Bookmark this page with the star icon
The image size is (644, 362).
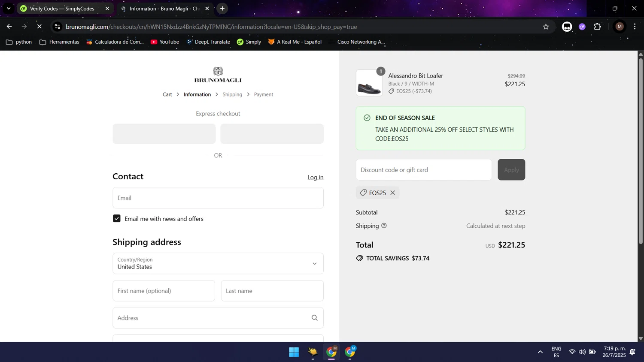coord(546,27)
